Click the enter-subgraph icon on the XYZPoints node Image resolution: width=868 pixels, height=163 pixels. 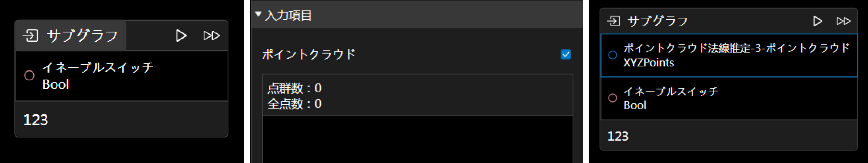(x=614, y=21)
